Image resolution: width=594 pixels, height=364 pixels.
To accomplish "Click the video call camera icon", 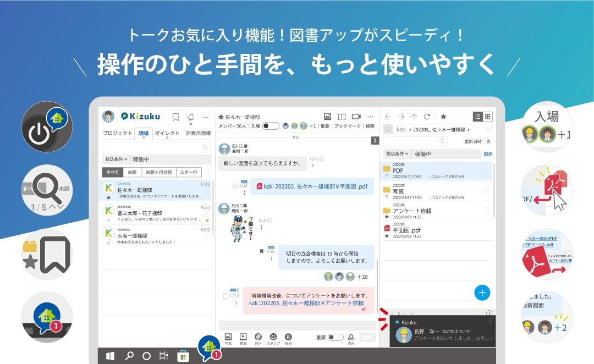I will (356, 117).
